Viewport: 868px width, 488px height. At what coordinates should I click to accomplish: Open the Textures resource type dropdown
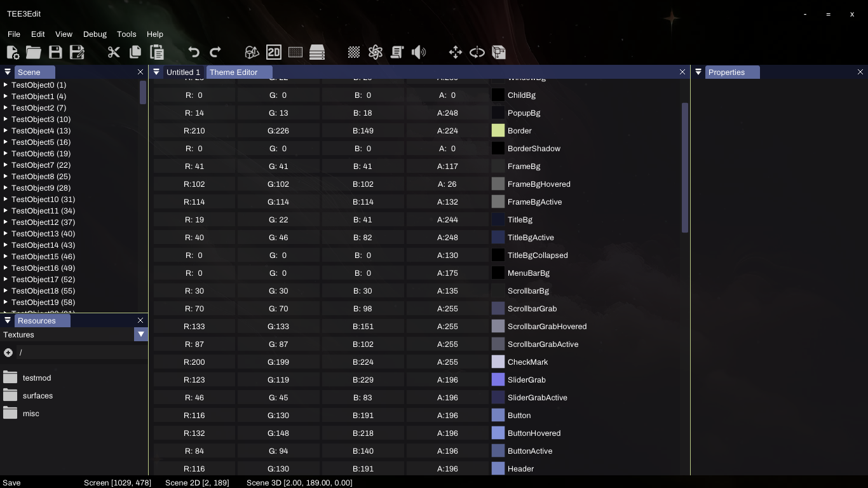tap(141, 334)
